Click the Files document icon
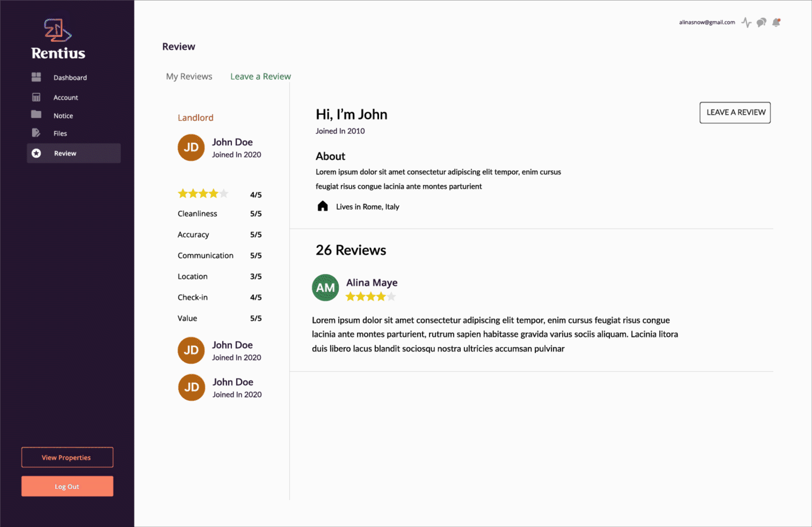This screenshot has height=527, width=812. (36, 133)
